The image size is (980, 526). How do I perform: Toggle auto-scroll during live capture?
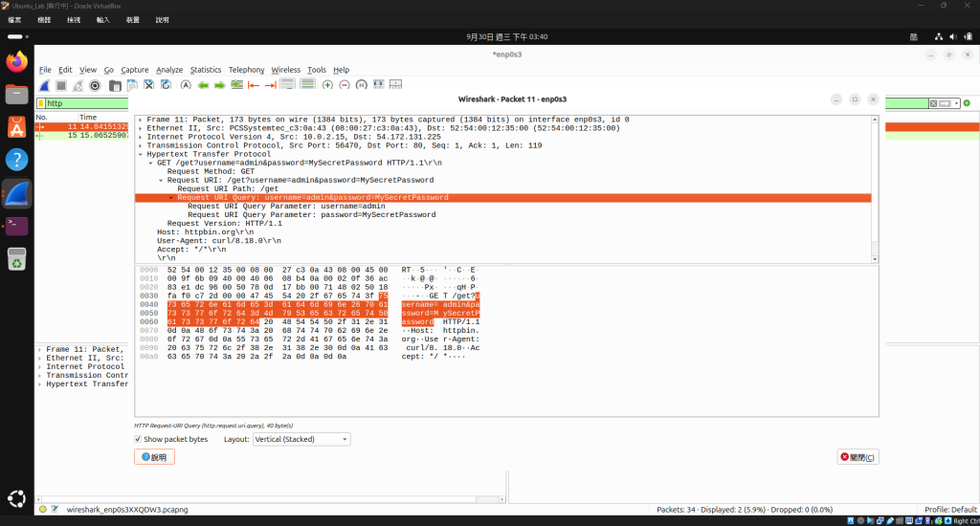(x=287, y=84)
